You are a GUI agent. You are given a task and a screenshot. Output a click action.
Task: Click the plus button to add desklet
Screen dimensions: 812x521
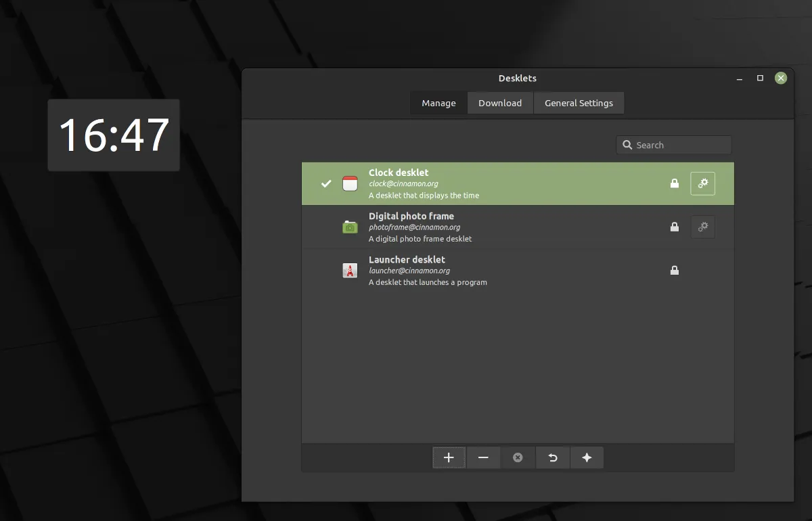[449, 457]
